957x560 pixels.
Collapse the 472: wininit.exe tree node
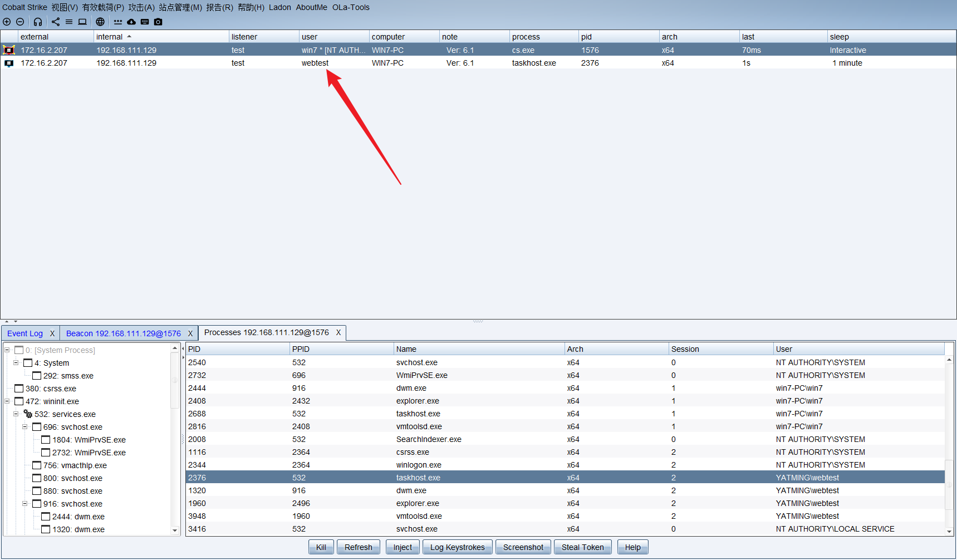tap(7, 401)
